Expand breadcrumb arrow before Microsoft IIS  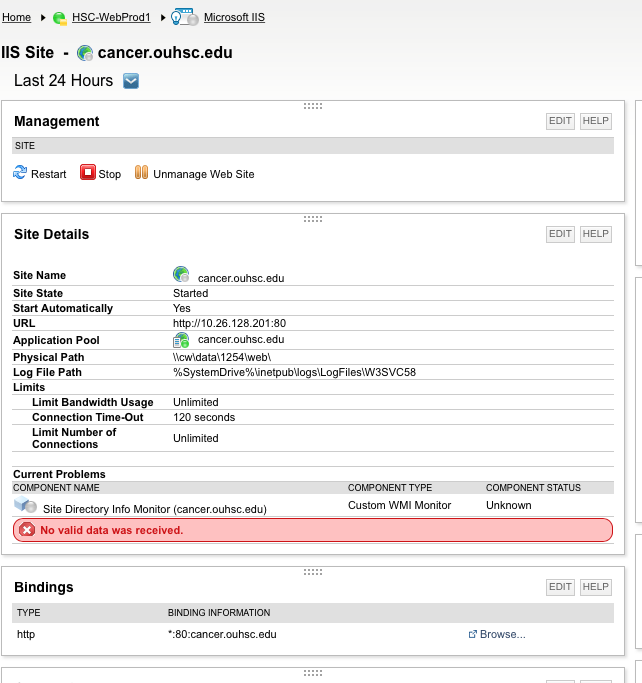pos(163,18)
